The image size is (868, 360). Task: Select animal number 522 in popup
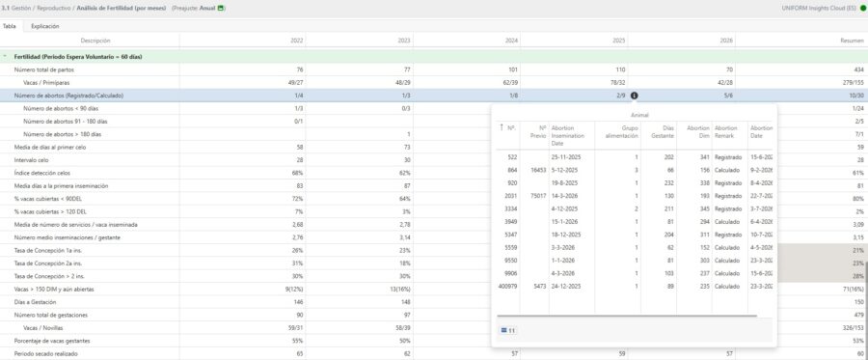tap(512, 157)
